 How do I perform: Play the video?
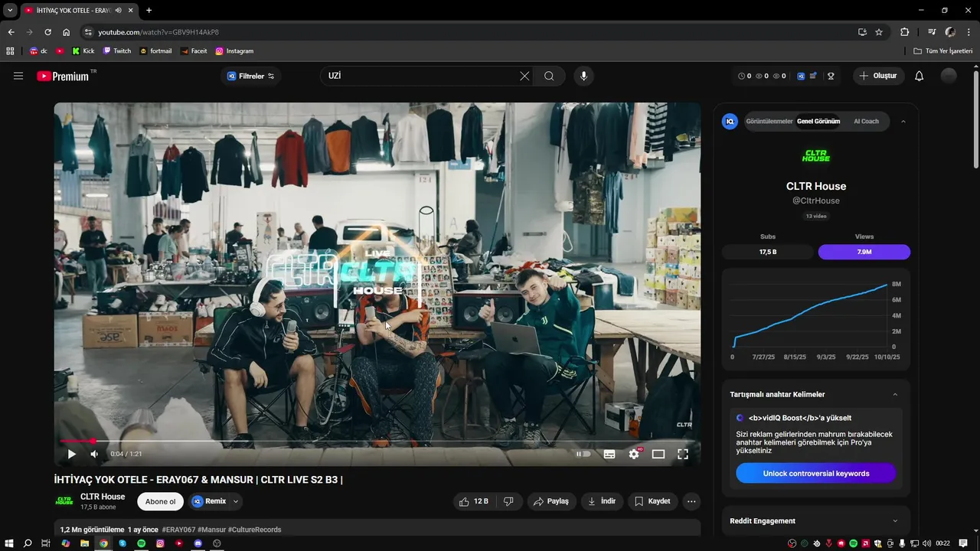(x=71, y=454)
